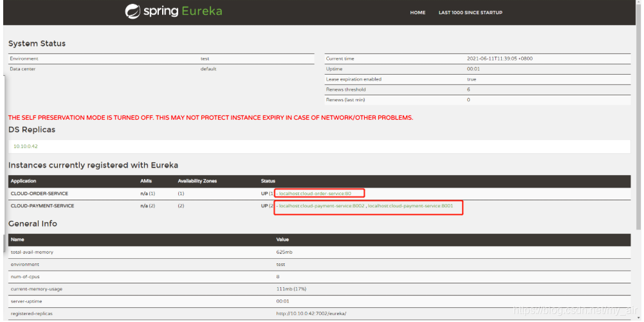The height and width of the screenshot is (322, 644).
Task: Click the DS Replicas heading
Action: pyautogui.click(x=32, y=130)
